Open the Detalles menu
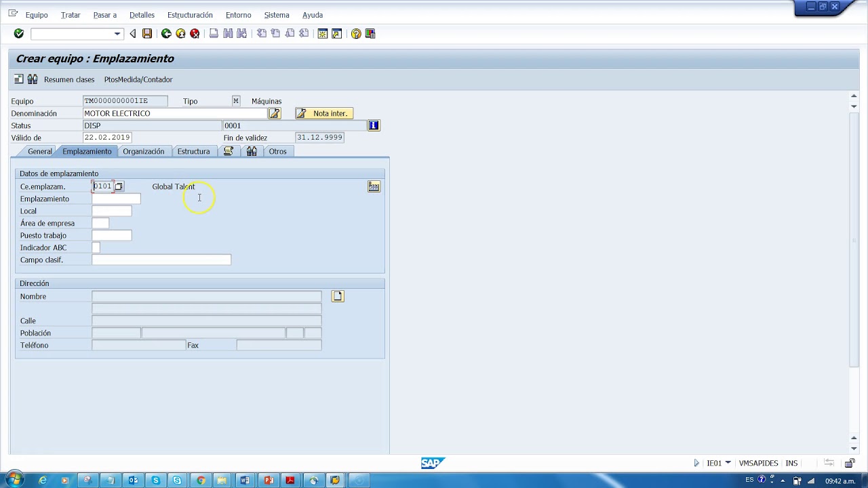Screen dimensions: 868x488 [142, 15]
